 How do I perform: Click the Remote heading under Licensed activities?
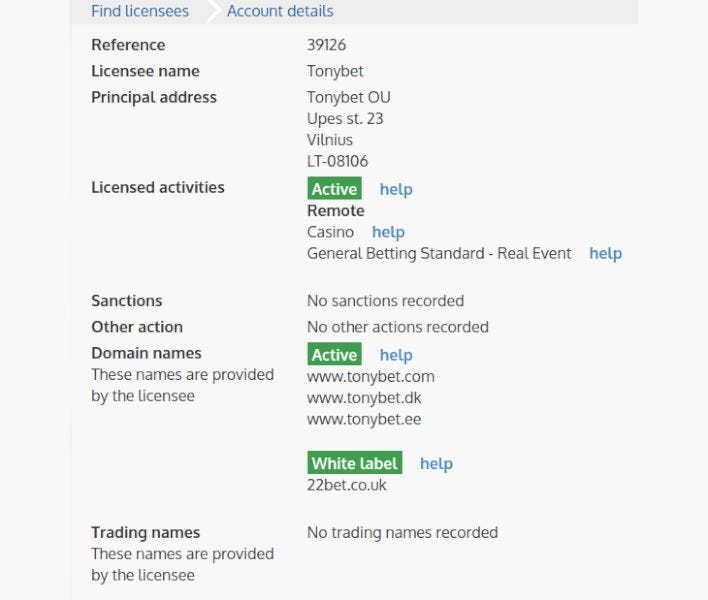pos(336,210)
